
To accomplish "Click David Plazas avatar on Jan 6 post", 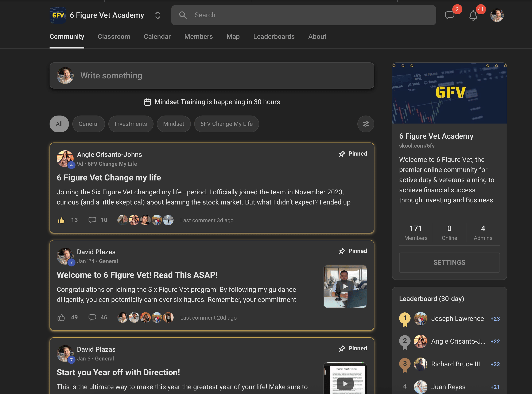I will [65, 354].
